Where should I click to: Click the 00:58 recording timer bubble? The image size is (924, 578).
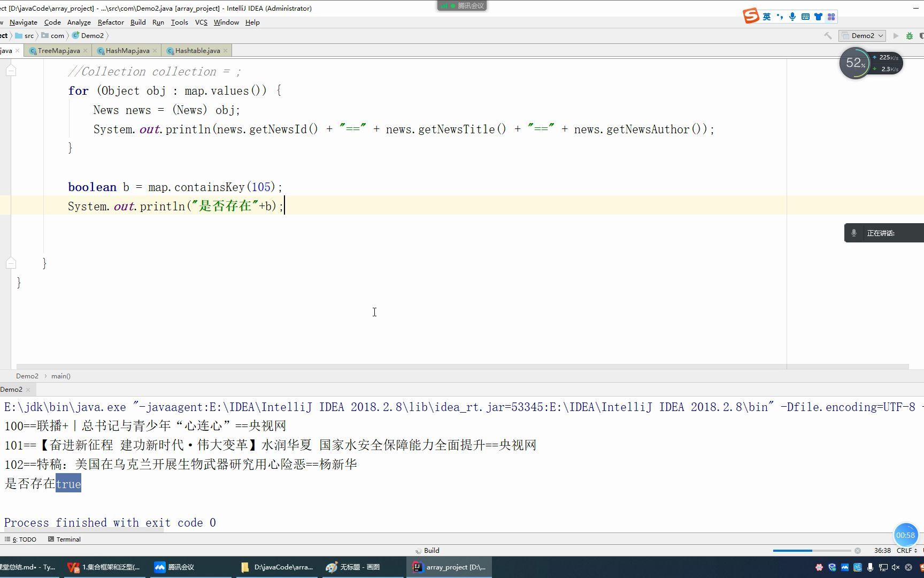(905, 535)
